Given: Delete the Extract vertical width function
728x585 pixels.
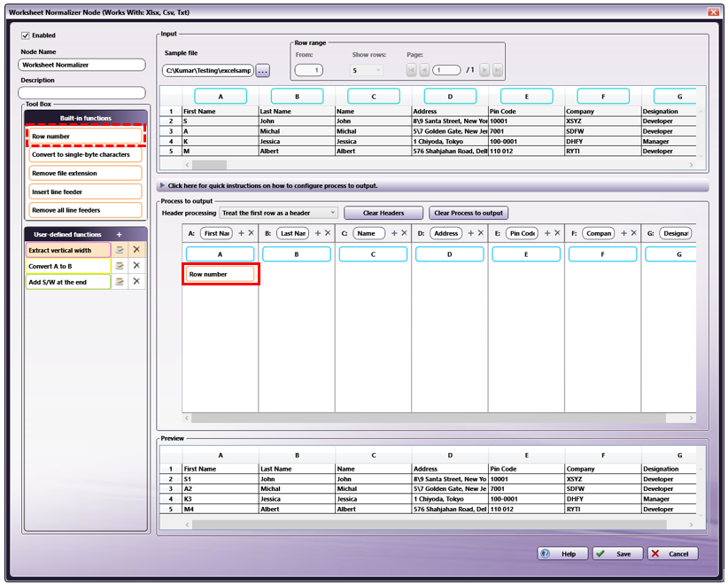Looking at the screenshot, I should click(136, 250).
